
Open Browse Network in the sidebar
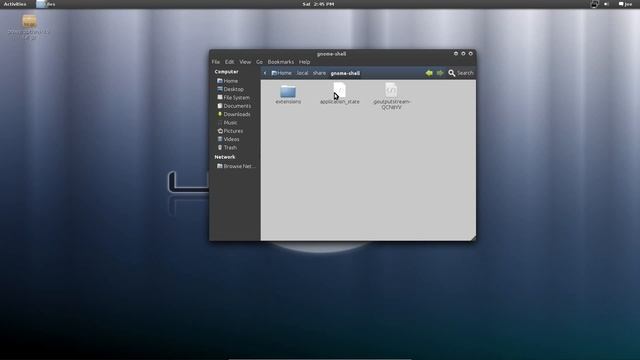(x=236, y=166)
